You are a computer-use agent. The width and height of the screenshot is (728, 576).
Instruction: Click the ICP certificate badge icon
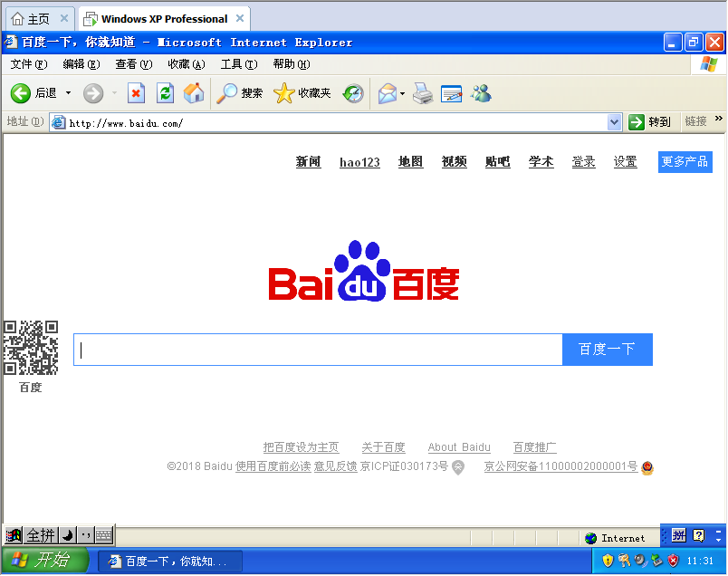click(458, 466)
